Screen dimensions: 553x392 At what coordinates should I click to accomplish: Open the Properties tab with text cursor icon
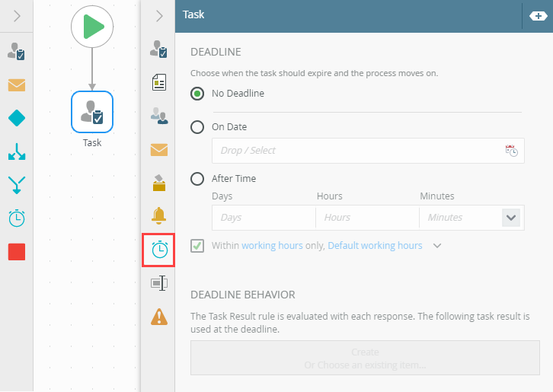click(159, 283)
